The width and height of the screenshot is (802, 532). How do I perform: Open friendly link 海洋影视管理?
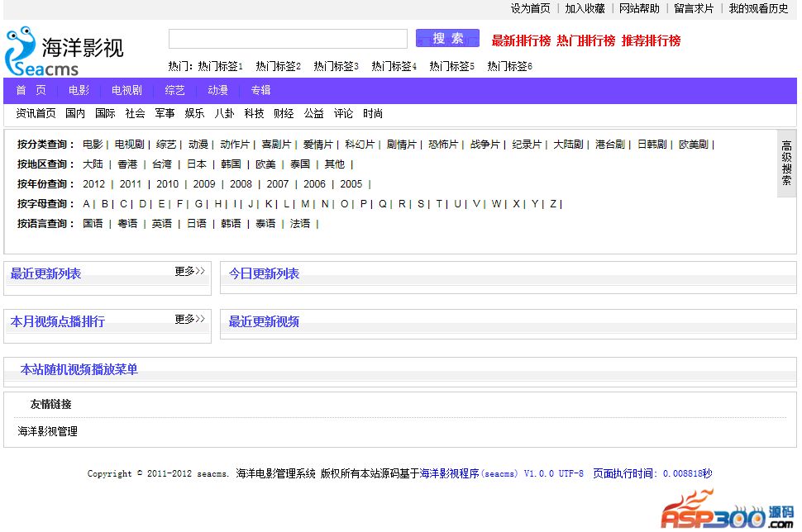[48, 431]
